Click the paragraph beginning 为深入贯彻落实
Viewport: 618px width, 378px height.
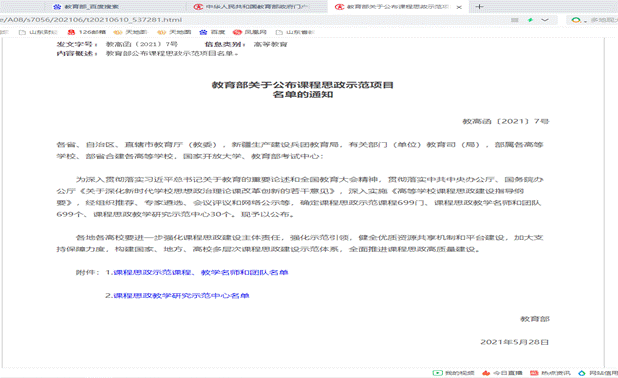(x=300, y=197)
